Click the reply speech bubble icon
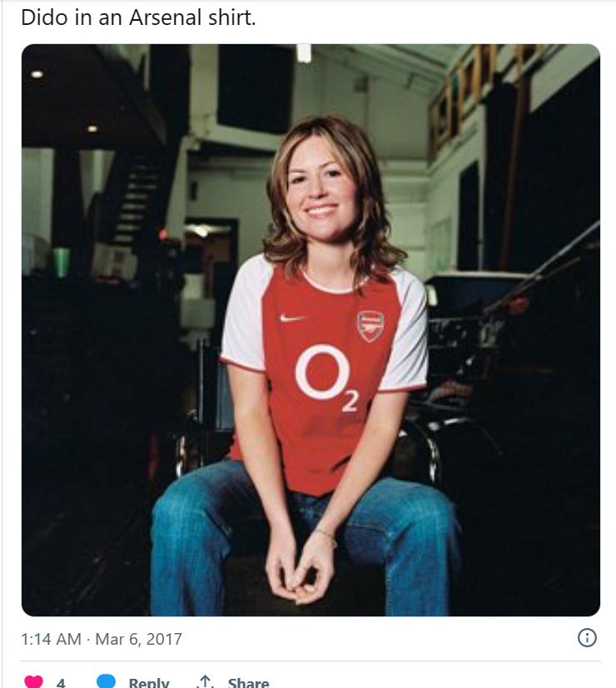The height and width of the screenshot is (688, 616). (106, 681)
